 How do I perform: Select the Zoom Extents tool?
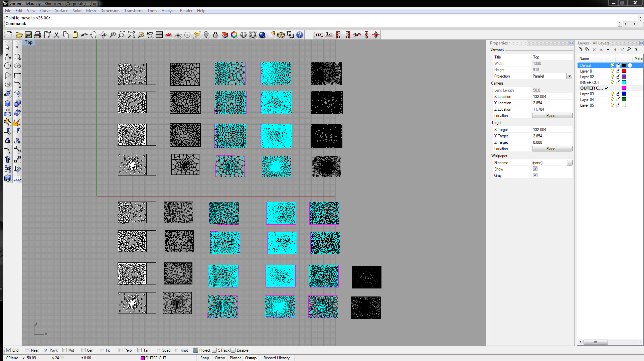[131, 35]
